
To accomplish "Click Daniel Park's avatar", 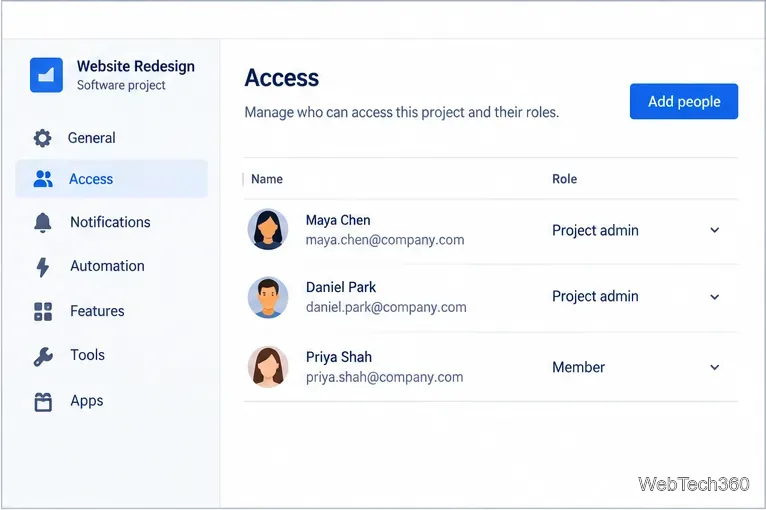I will click(268, 298).
